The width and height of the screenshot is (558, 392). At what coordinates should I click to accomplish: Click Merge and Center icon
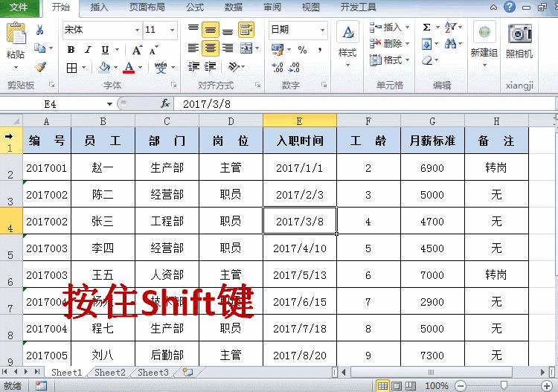(246, 48)
